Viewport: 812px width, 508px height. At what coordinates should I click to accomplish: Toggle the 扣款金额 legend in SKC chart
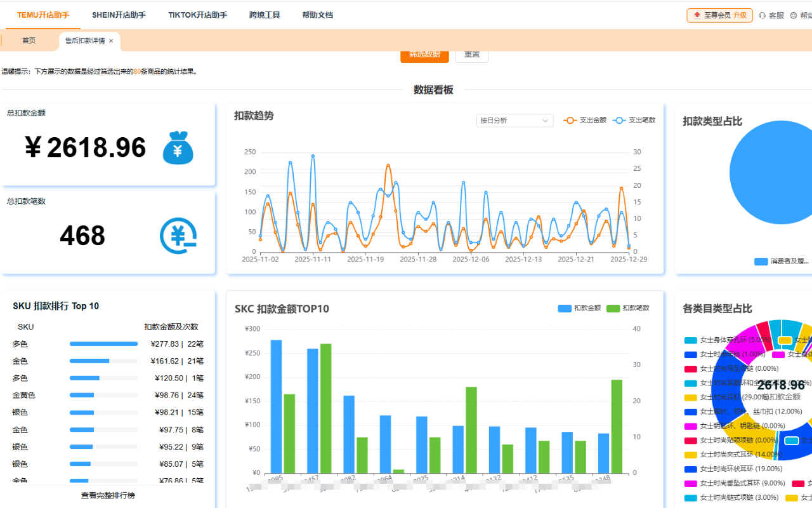(565, 308)
